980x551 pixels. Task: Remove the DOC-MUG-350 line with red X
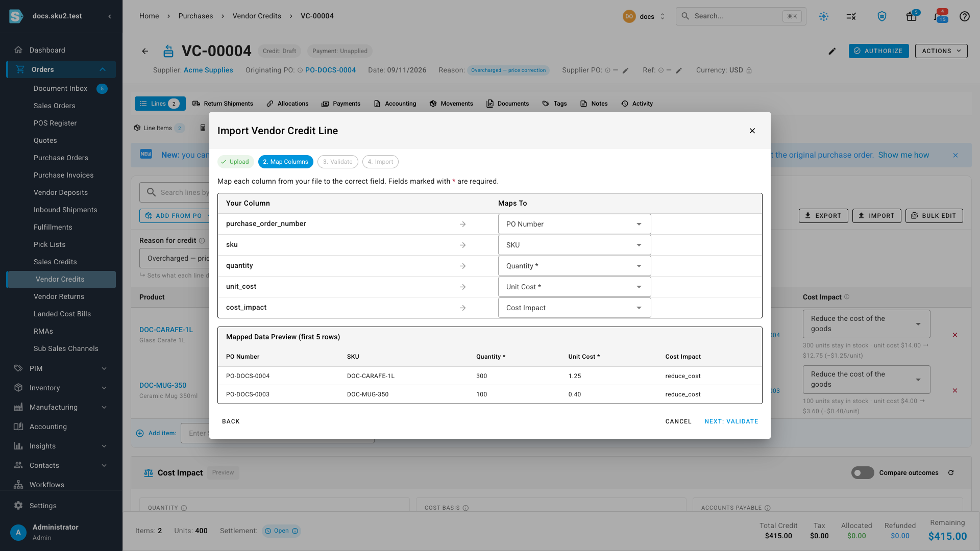pos(954,391)
